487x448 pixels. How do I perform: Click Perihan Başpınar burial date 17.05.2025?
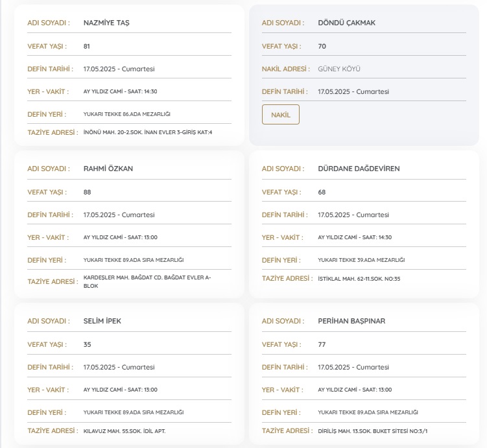click(x=353, y=367)
